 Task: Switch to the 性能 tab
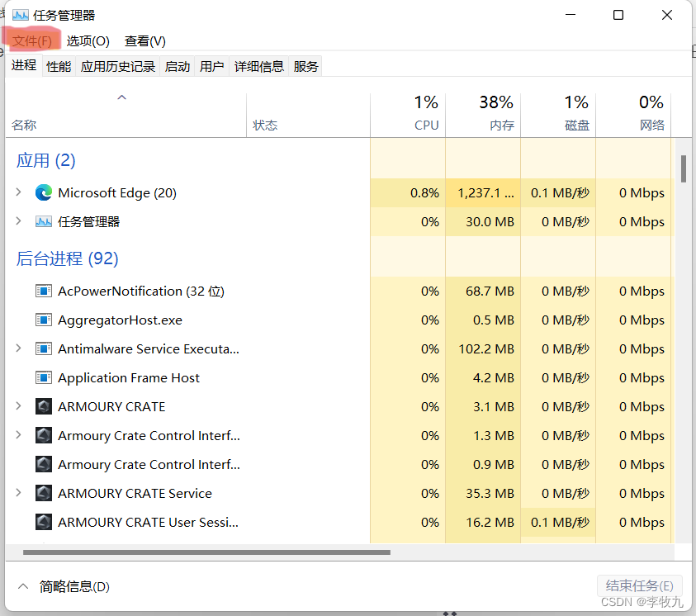pos(59,67)
